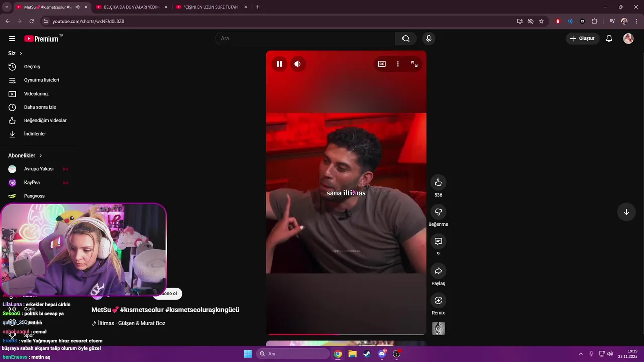
Task: Open the sound thumbnail below Remix
Action: [x=438, y=328]
